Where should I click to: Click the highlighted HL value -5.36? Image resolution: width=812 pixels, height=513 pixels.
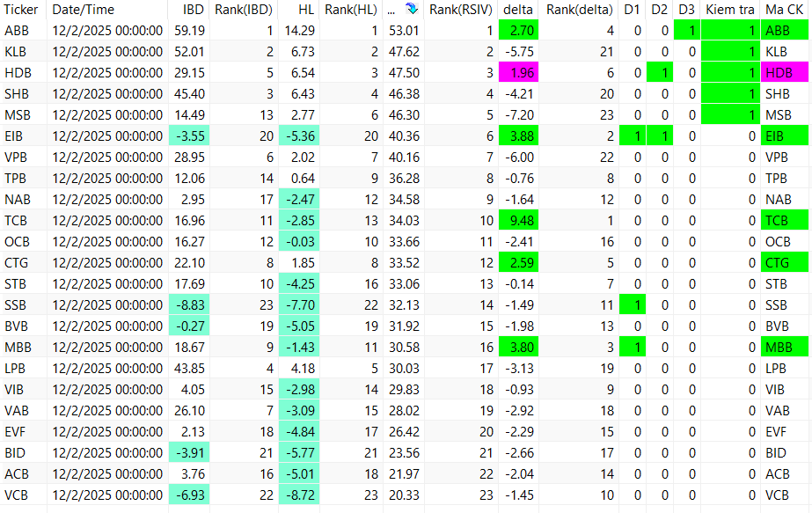coord(299,136)
